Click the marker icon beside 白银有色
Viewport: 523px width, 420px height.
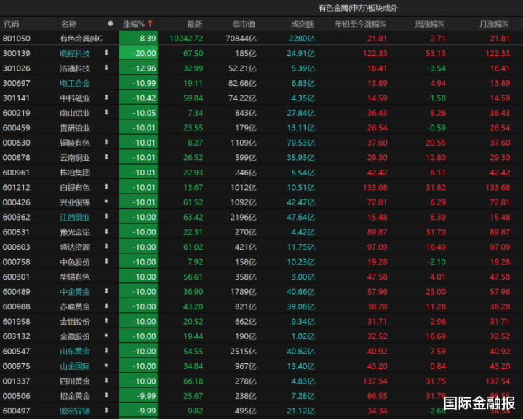106,187
